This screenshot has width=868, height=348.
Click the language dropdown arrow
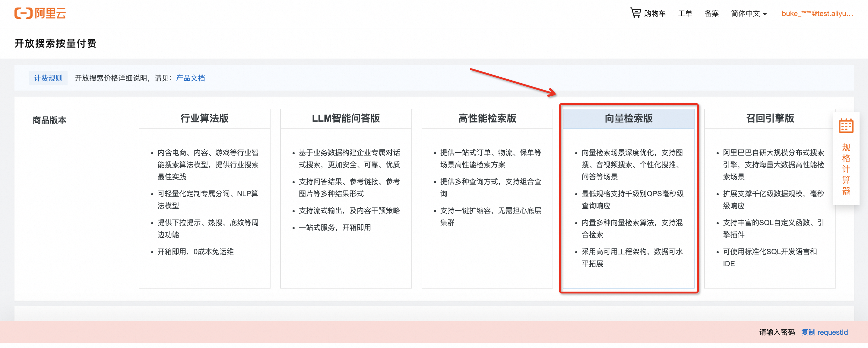pos(765,14)
